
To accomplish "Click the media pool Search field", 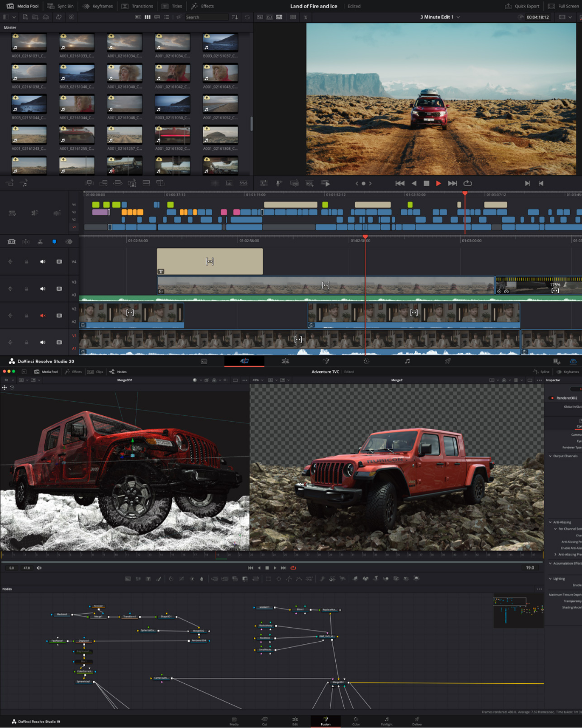I will (206, 17).
